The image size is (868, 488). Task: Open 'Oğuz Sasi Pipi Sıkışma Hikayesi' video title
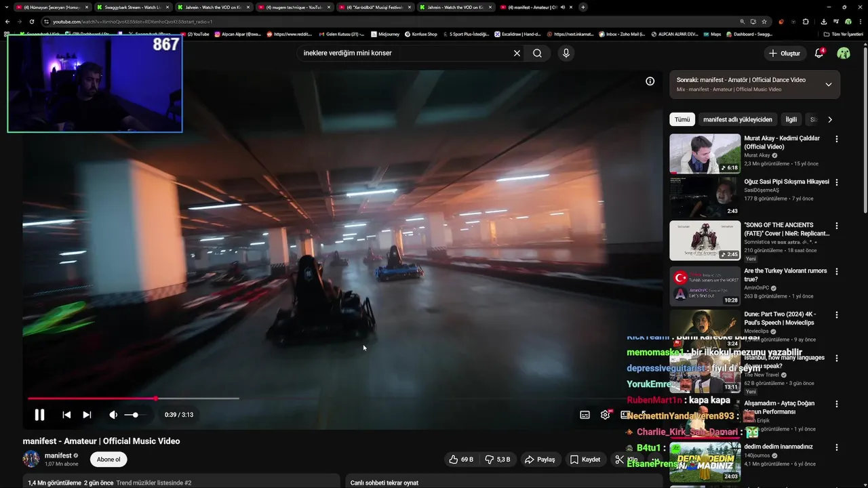(x=787, y=182)
